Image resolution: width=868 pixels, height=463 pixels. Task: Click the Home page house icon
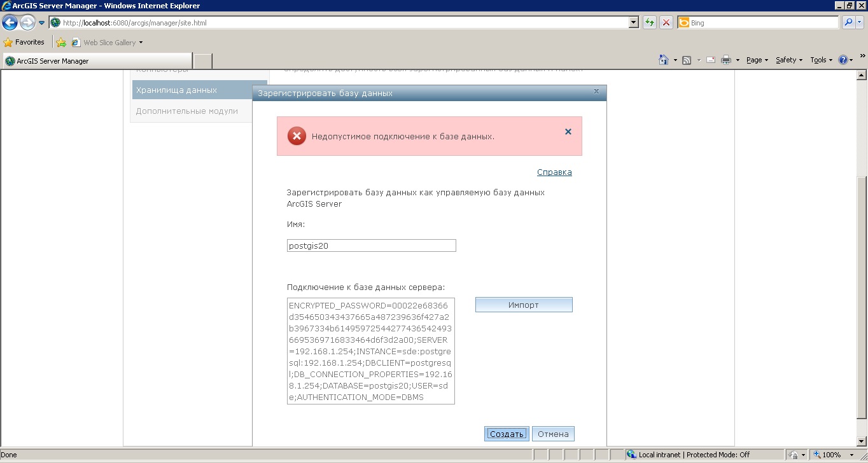click(664, 60)
